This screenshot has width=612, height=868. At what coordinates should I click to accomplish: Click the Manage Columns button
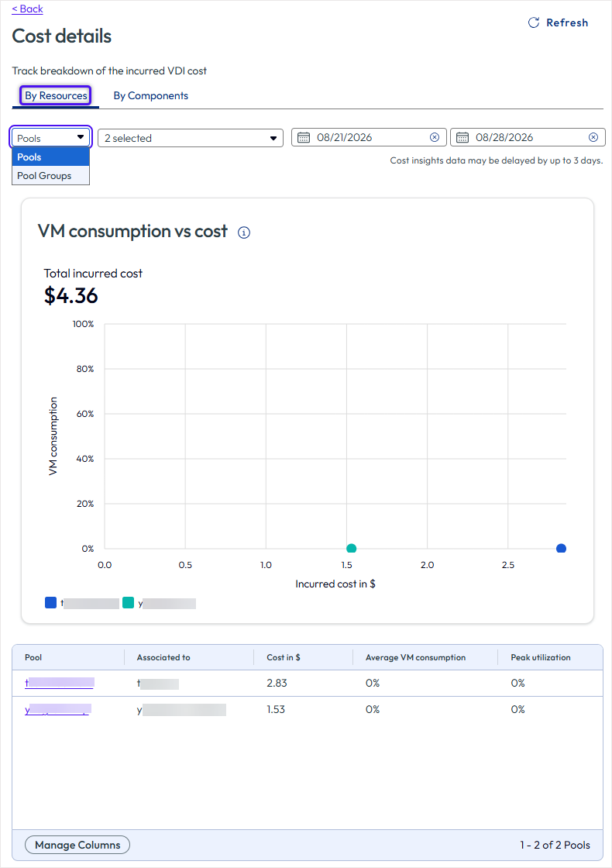point(77,845)
